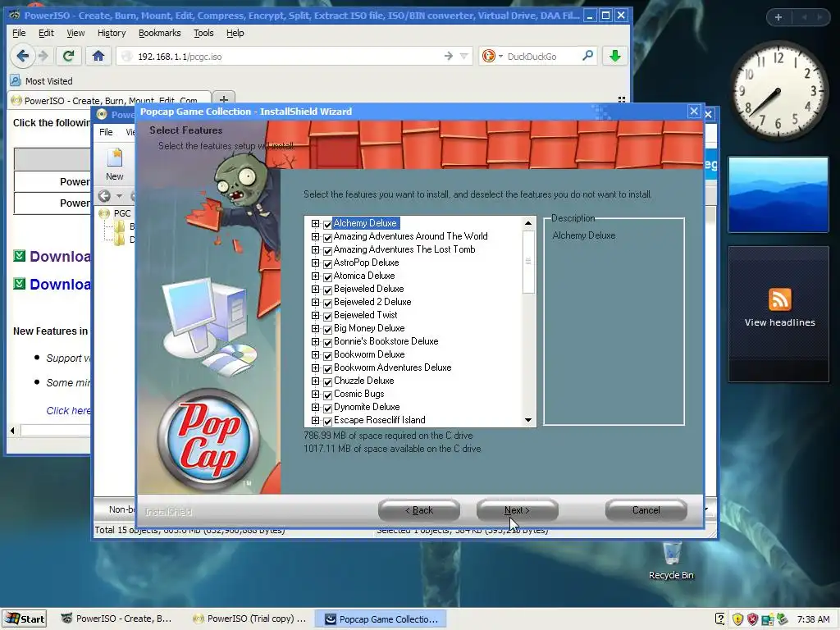This screenshot has width=840, height=630.
Task: Go to the browser Home icon
Action: point(98,56)
